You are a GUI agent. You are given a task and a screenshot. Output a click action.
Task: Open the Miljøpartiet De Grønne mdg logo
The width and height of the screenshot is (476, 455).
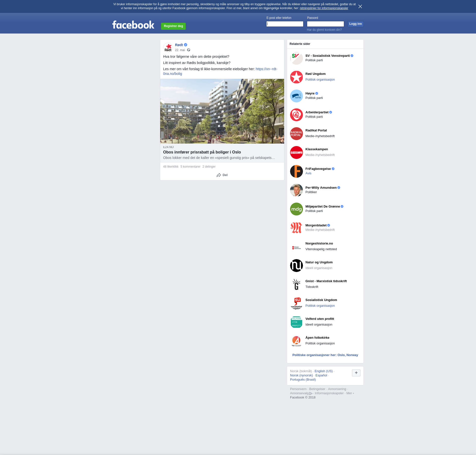pyautogui.click(x=297, y=209)
